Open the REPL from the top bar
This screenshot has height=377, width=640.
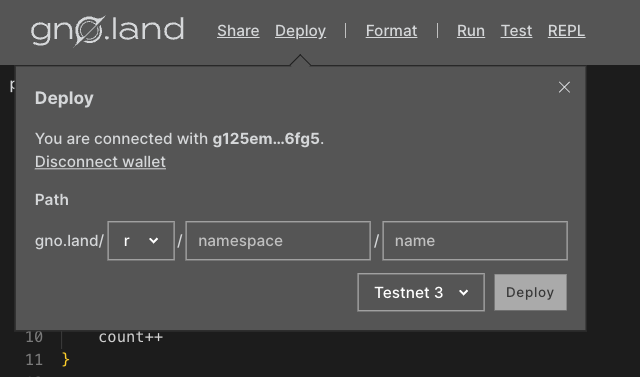(567, 31)
